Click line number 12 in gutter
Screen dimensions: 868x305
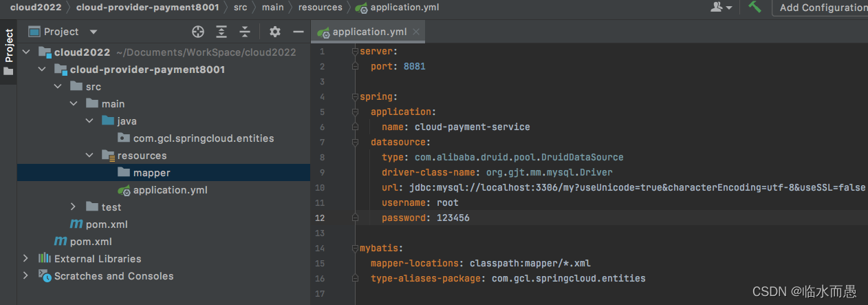[x=320, y=218]
